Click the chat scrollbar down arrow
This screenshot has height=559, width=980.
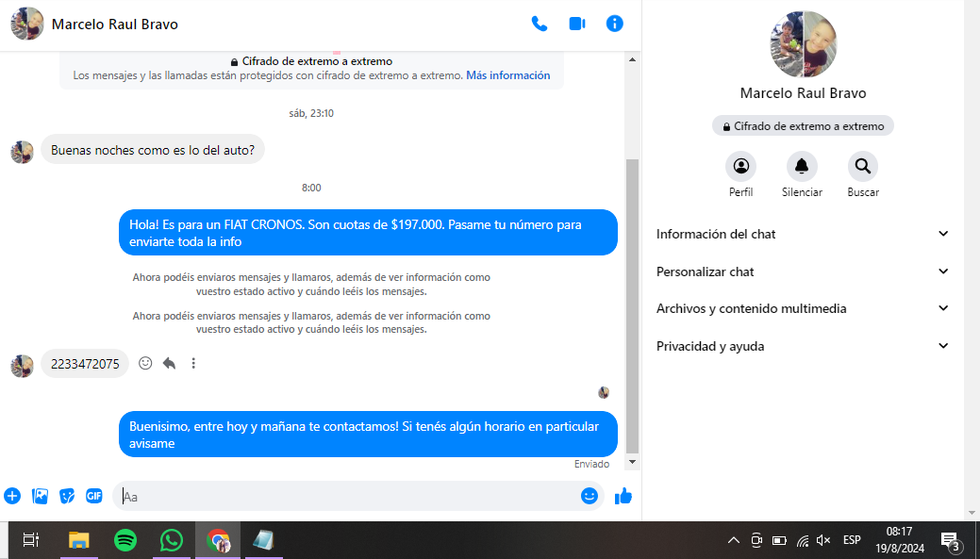click(632, 462)
